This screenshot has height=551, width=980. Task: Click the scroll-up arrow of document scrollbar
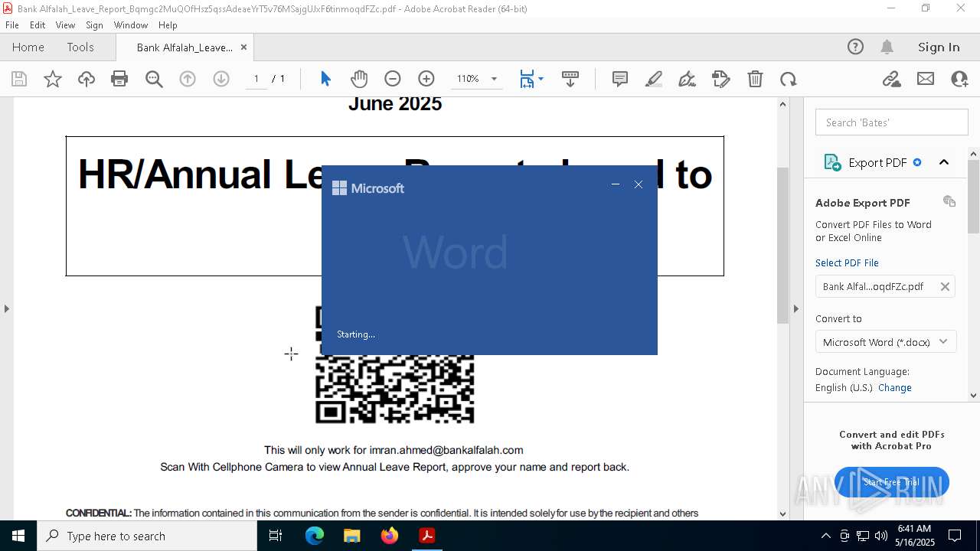[782, 104]
